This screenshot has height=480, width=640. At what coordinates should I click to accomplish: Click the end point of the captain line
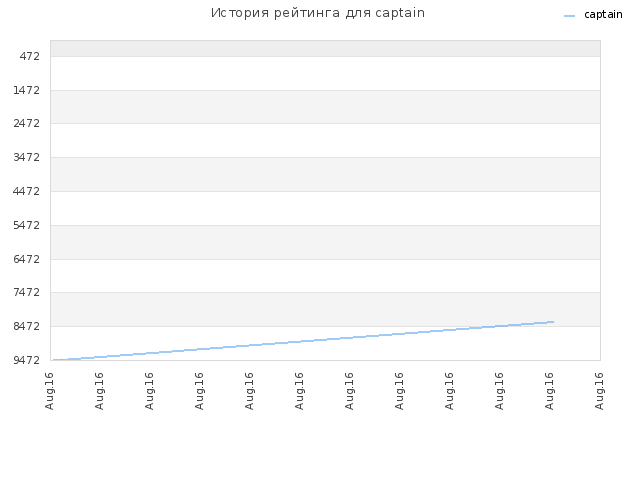553,322
